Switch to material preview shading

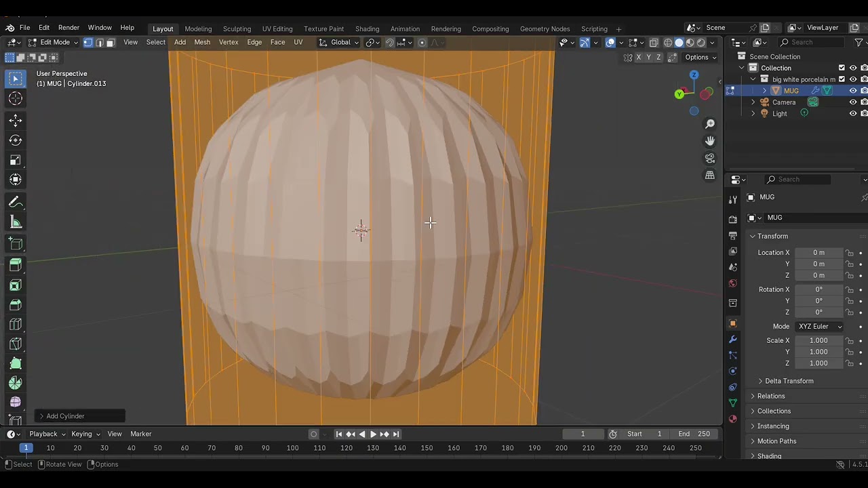690,42
